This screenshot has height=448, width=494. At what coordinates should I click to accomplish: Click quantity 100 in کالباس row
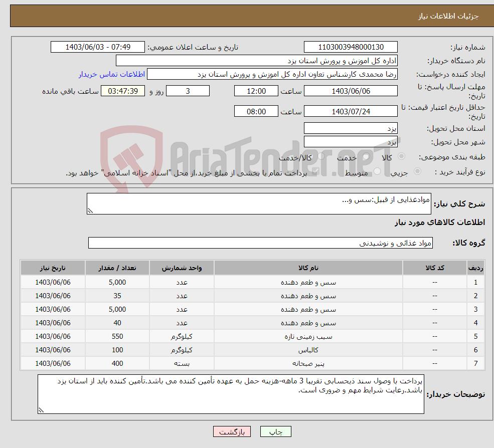pyautogui.click(x=117, y=350)
